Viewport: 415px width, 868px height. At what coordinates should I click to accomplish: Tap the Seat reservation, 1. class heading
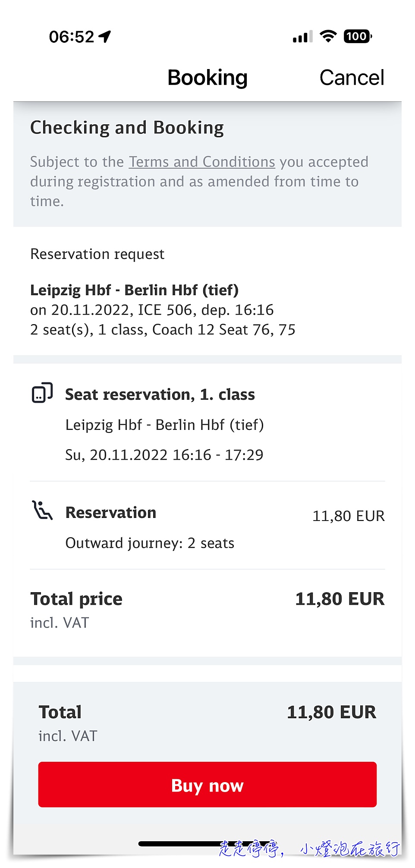tap(160, 395)
